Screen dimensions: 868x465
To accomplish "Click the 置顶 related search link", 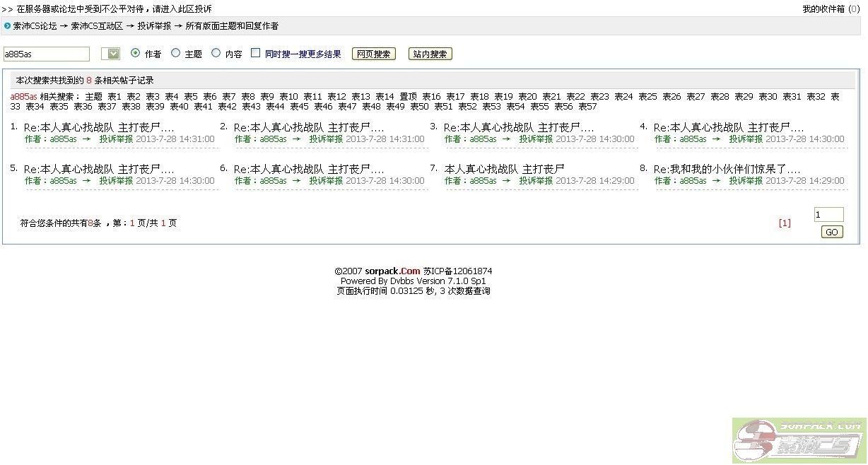I will point(408,96).
